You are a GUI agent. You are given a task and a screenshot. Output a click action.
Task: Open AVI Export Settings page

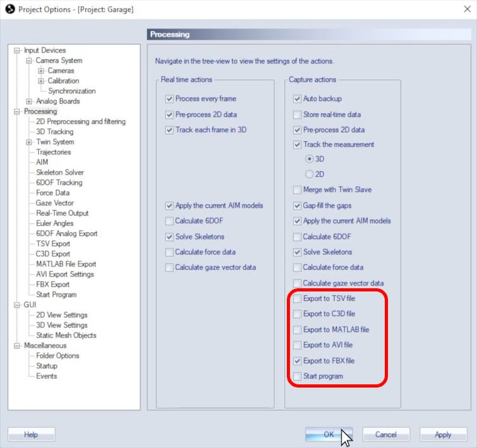(x=65, y=274)
